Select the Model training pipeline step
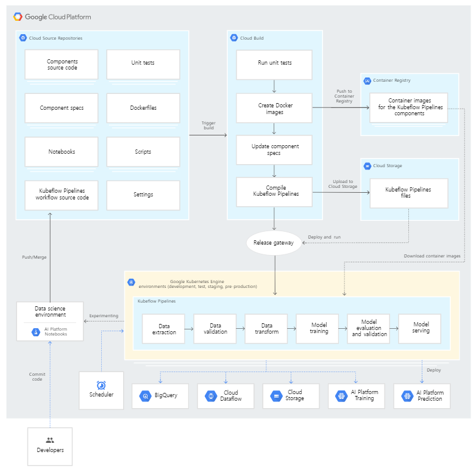 tap(318, 329)
